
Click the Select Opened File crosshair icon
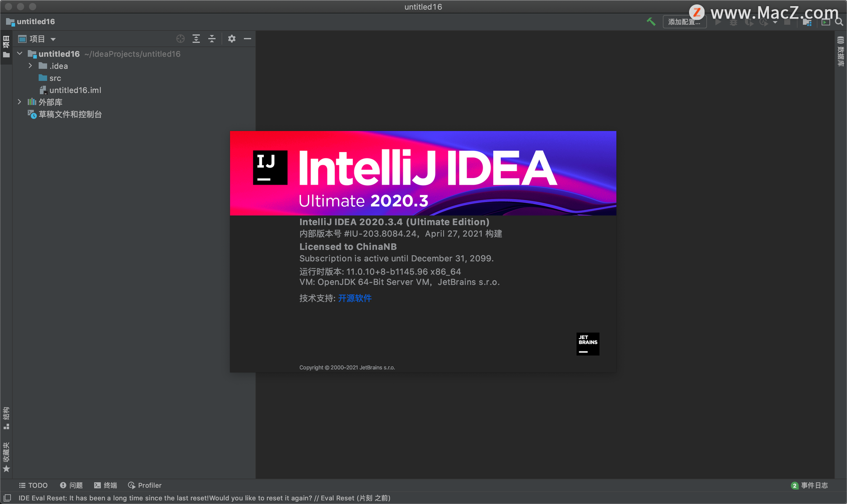tap(180, 39)
